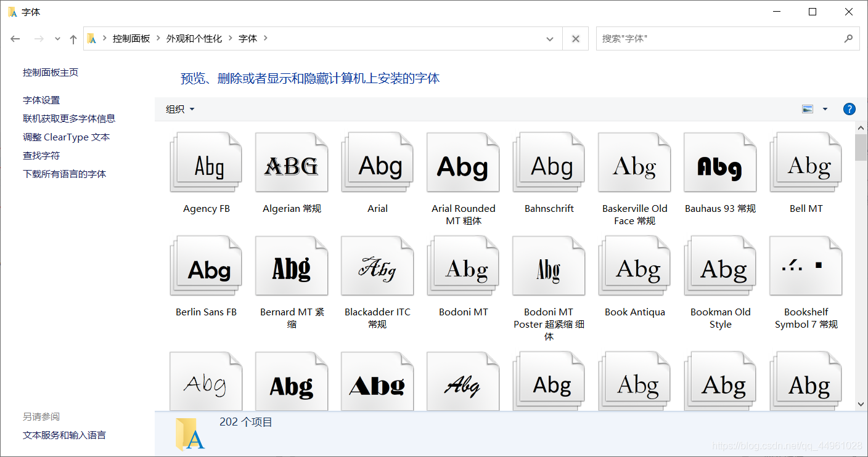Viewport: 868px width, 457px height.
Task: Open recent locations dropdown arrow
Action: tap(57, 39)
